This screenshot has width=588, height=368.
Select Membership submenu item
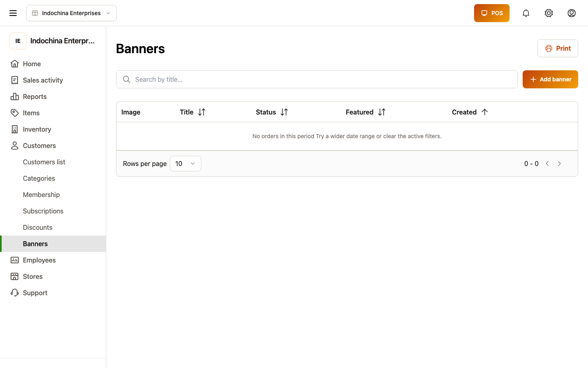(x=53, y=195)
